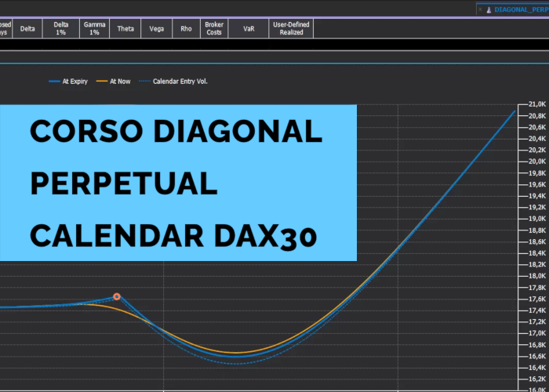The image size is (549, 392).
Task: Select the Delta column header
Action: pos(27,29)
